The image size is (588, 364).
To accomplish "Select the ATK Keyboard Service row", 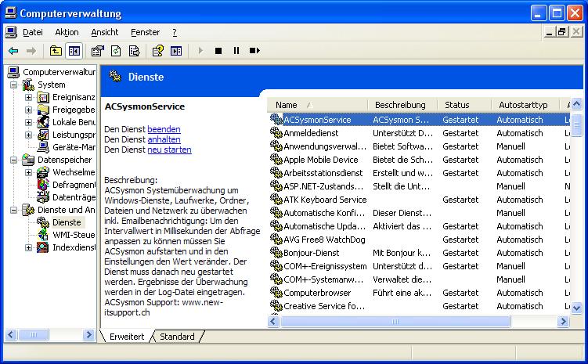I will (420, 200).
